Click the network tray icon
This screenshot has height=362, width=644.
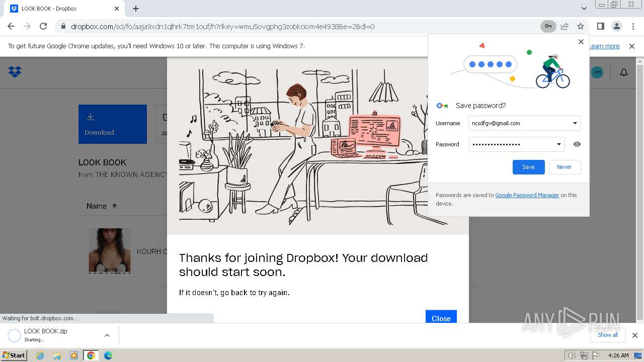pyautogui.click(x=584, y=355)
